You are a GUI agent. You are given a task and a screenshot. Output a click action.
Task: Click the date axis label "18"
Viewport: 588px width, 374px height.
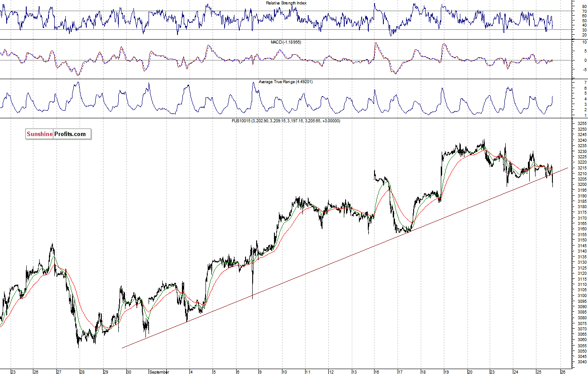(x=423, y=371)
